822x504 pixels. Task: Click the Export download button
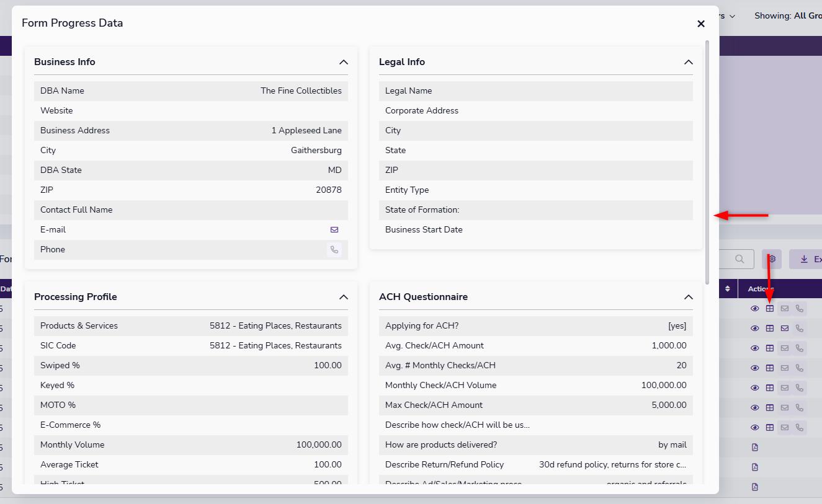[x=808, y=259]
